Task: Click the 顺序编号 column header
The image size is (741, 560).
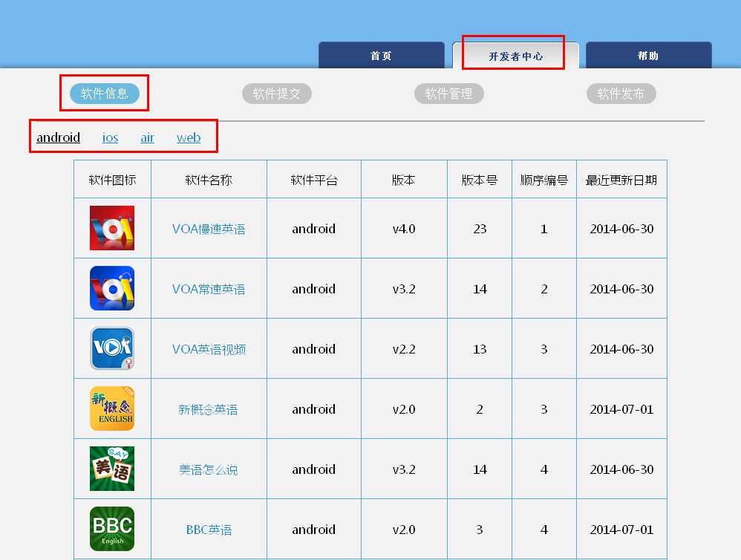Action: (x=544, y=180)
